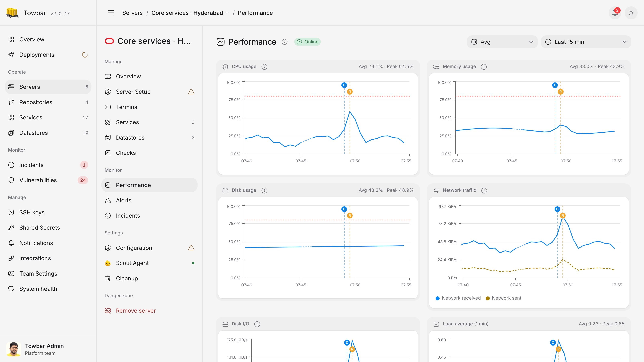Open Terminal in server menu
This screenshot has height=362, width=644.
150,107
